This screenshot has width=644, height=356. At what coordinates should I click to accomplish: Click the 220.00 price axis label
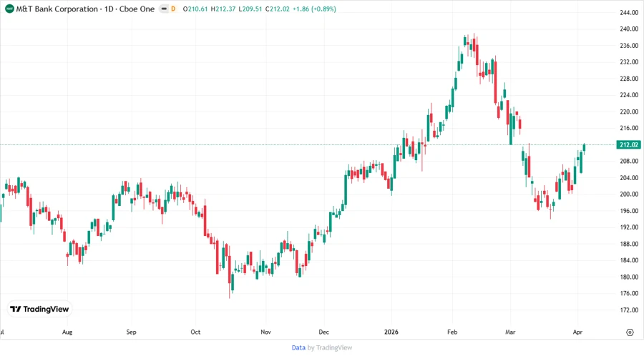[x=629, y=112]
